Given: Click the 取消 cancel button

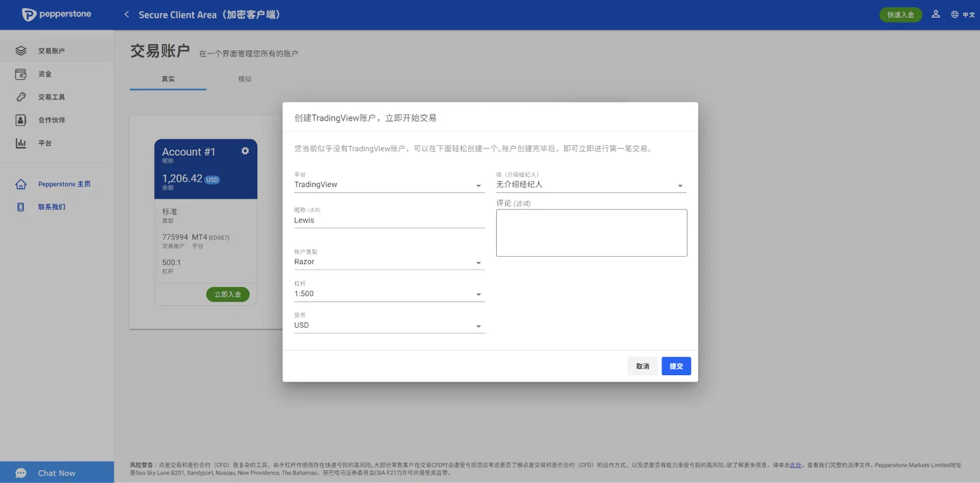Looking at the screenshot, I should [643, 366].
